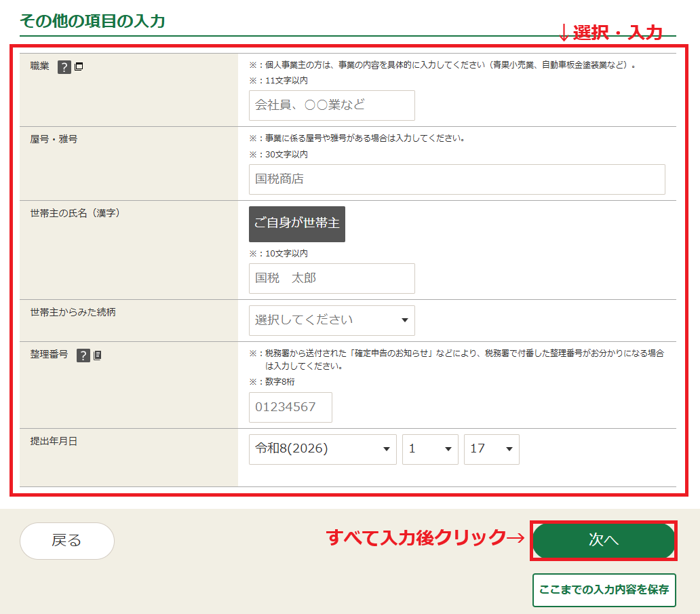Open the 世帯主からみた続柄 dropdown

331,320
